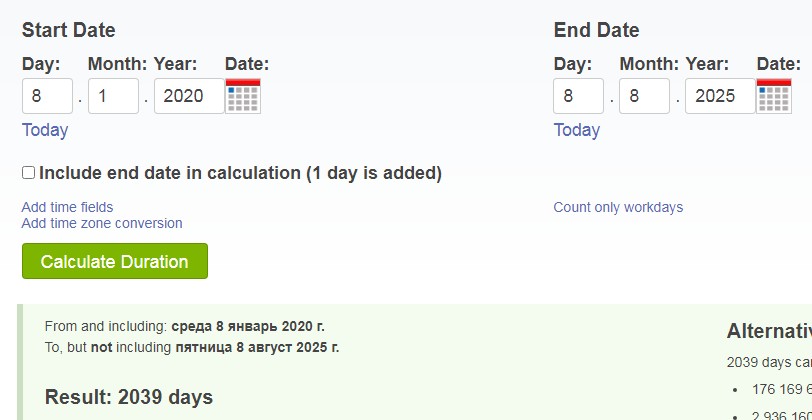This screenshot has width=812, height=420.
Task: Focus the Start Date Day field
Action: (47, 96)
